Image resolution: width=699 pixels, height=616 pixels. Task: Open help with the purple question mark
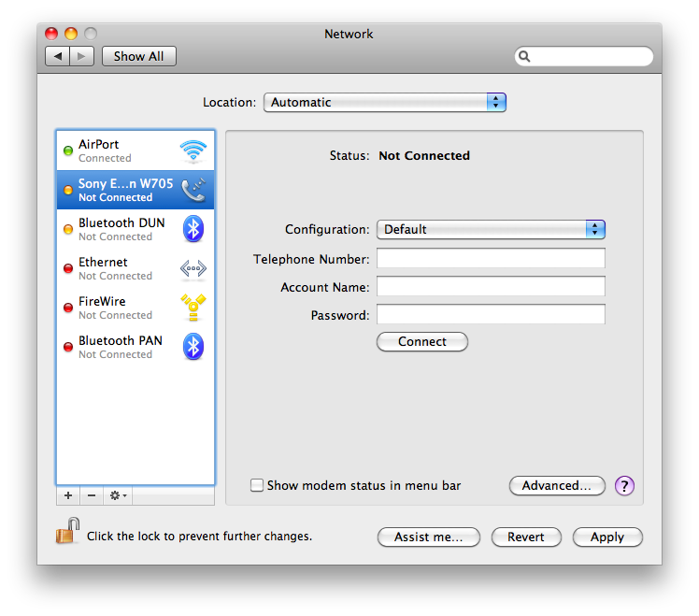624,485
